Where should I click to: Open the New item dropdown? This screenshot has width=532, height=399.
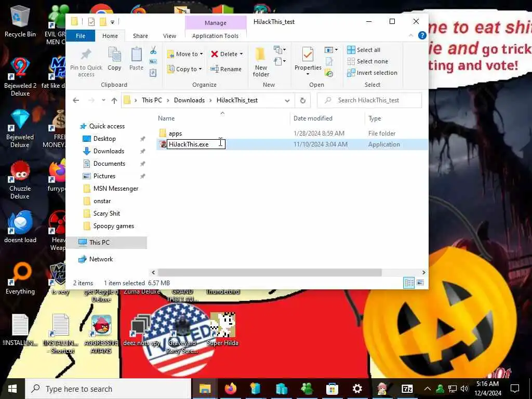[280, 50]
